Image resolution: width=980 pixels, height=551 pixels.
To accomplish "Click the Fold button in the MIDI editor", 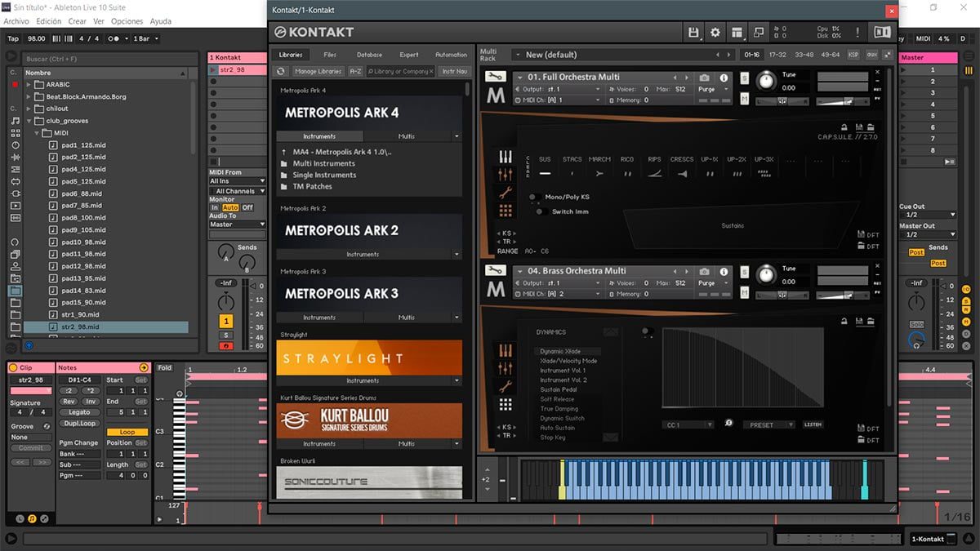I will point(165,368).
